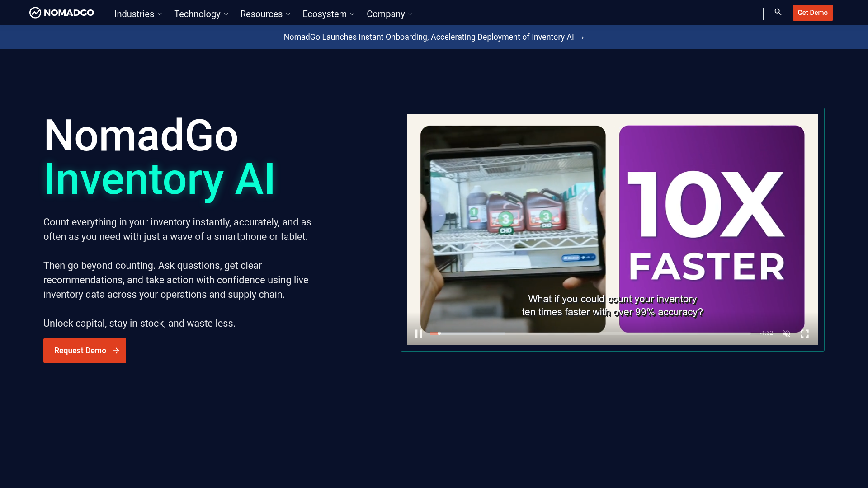The height and width of the screenshot is (488, 868).
Task: Click the video caption about counting inventory
Action: tap(613, 305)
